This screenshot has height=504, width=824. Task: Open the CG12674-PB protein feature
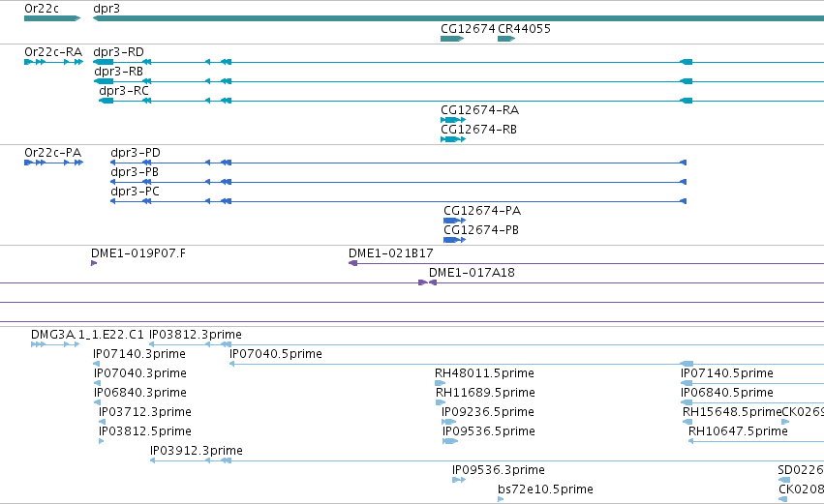(x=454, y=240)
